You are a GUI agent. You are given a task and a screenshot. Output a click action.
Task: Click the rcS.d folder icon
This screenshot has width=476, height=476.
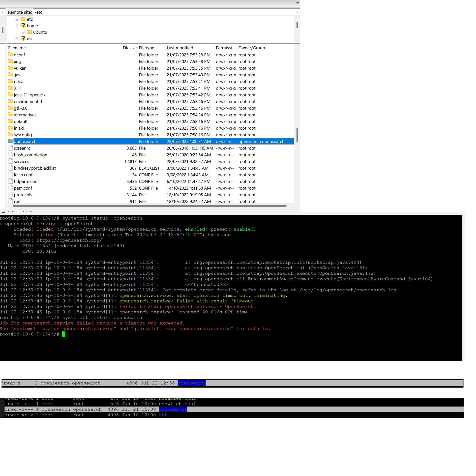[10, 81]
